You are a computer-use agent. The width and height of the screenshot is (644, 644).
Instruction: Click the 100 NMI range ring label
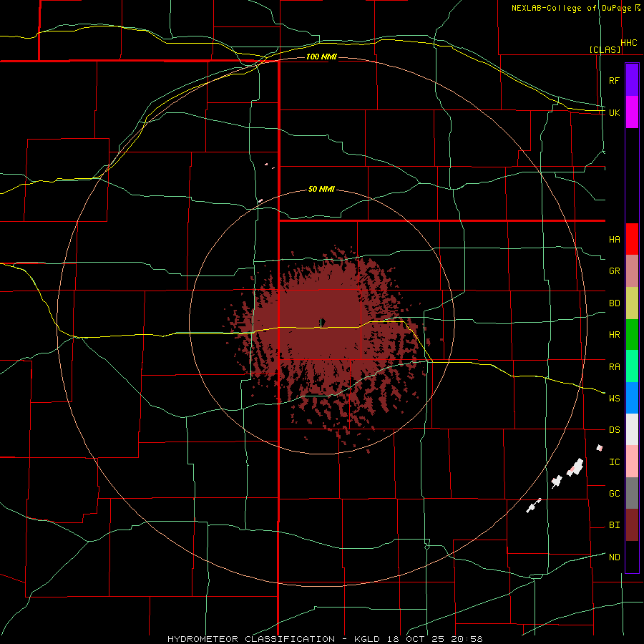click(321, 57)
